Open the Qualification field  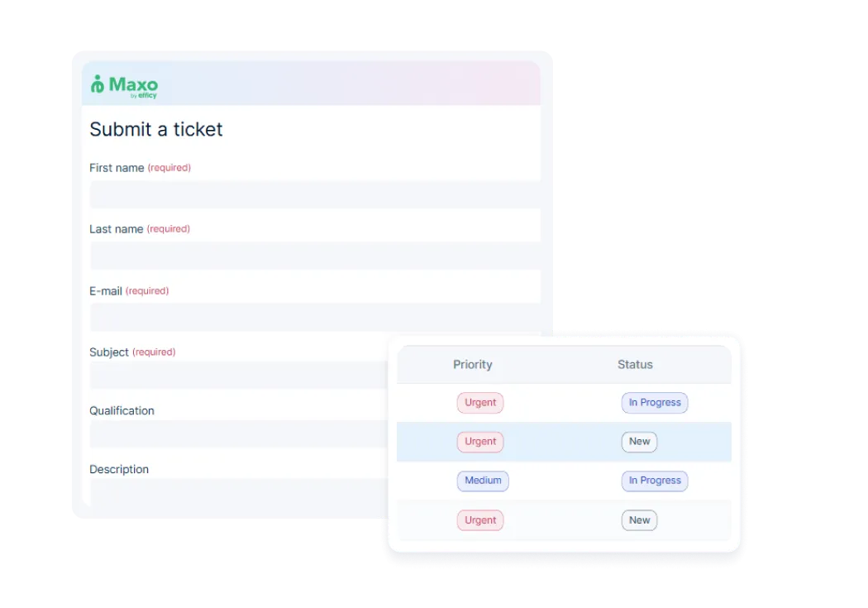(239, 434)
